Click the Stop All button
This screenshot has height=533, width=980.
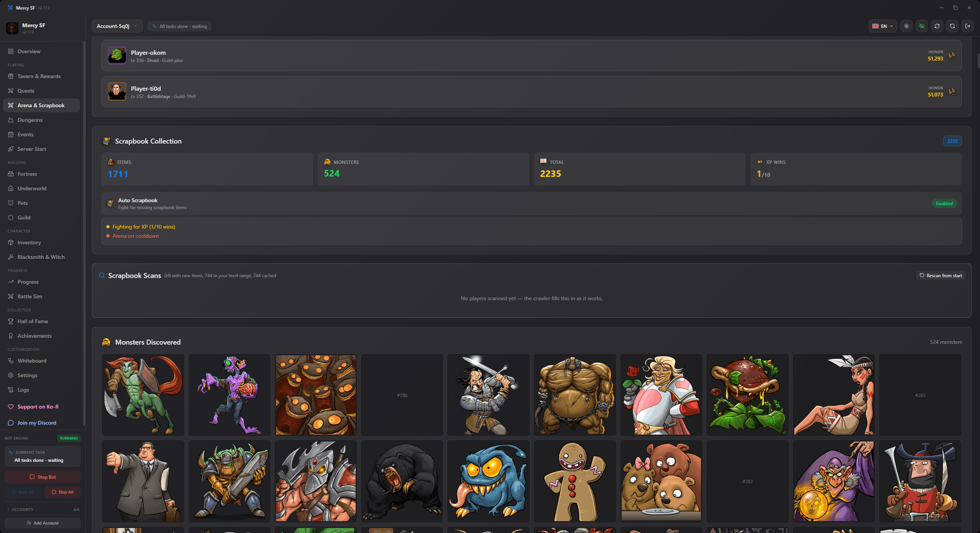pyautogui.click(x=62, y=492)
